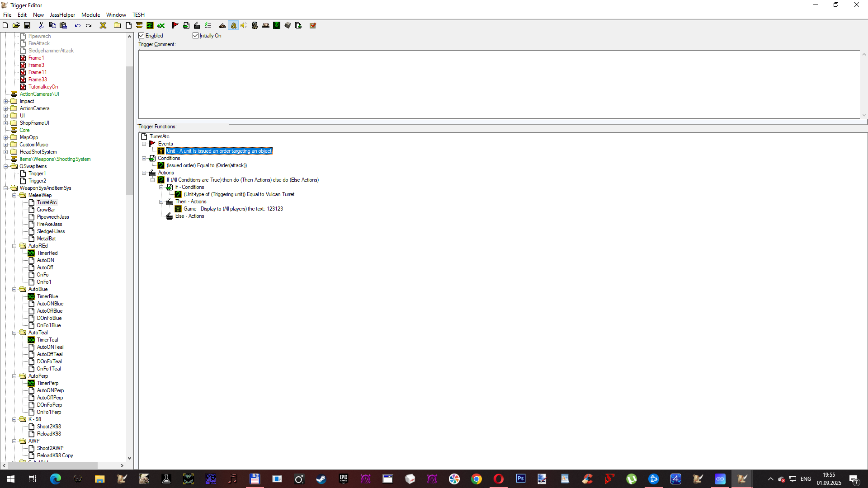Click New Action clapperboard icon
Viewport: 868px width, 488px height.
[x=197, y=26]
